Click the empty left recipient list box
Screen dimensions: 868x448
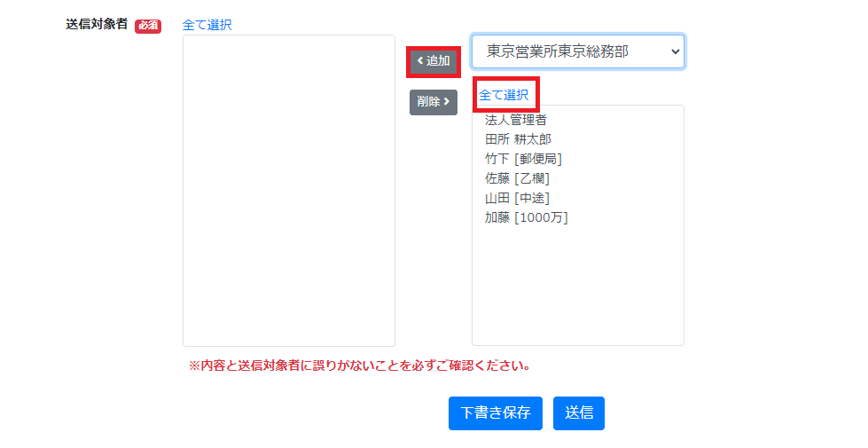click(289, 191)
